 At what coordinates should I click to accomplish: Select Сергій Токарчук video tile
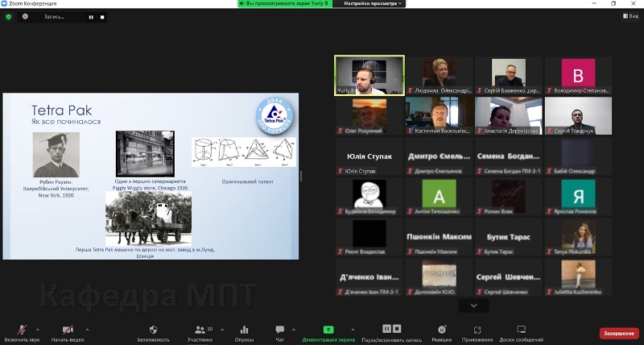(578, 116)
